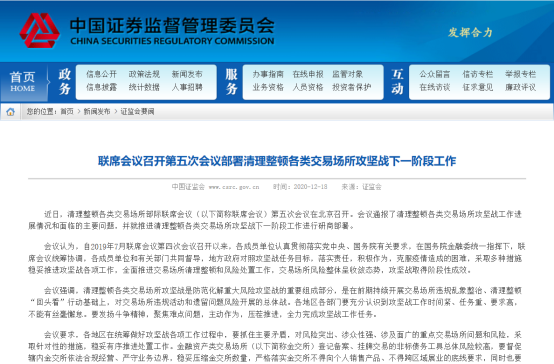The image size is (554, 364).
Task: Open the 举报专栏 link
Action: click(520, 74)
